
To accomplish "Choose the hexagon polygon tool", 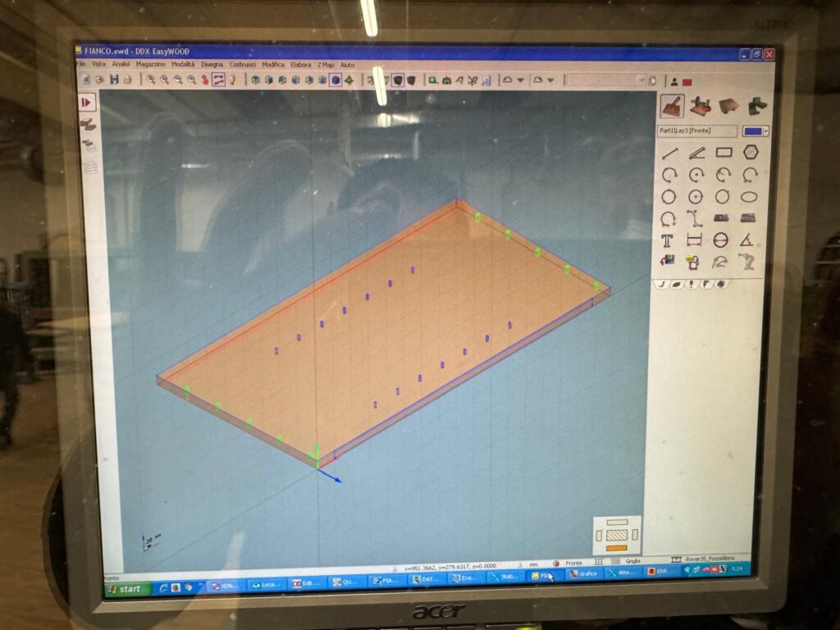I will [x=749, y=152].
